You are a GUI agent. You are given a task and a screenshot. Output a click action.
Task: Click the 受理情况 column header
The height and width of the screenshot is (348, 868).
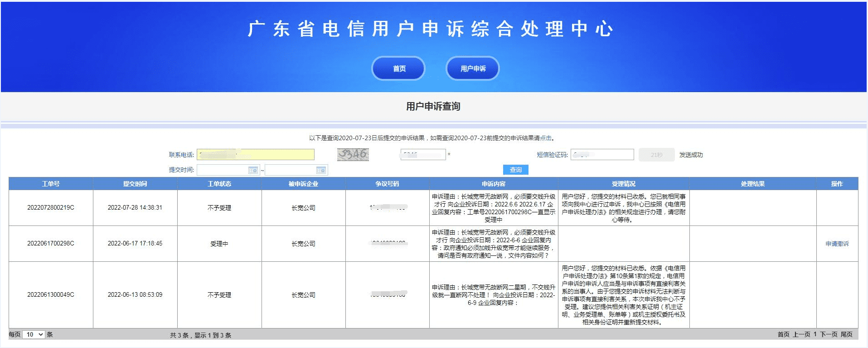click(624, 184)
